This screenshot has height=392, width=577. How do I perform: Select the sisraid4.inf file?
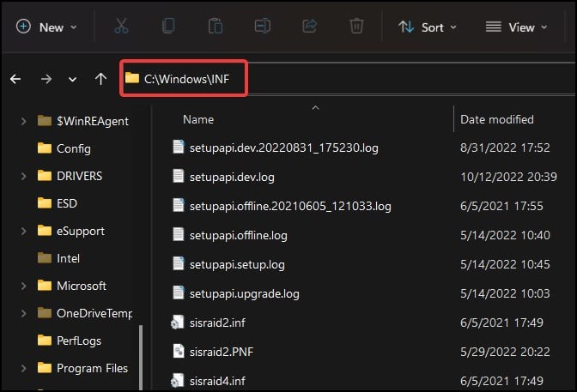pos(217,382)
